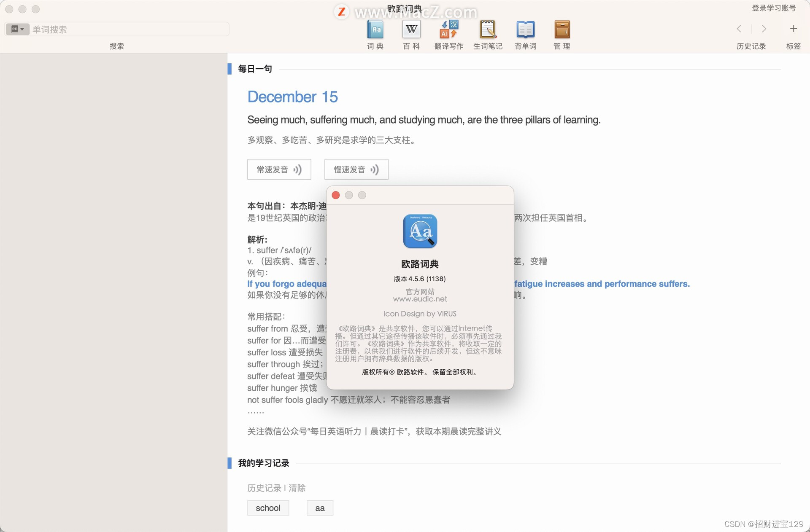Click the 我的学习记录 section header
Viewport: 810px width, 532px height.
click(266, 463)
